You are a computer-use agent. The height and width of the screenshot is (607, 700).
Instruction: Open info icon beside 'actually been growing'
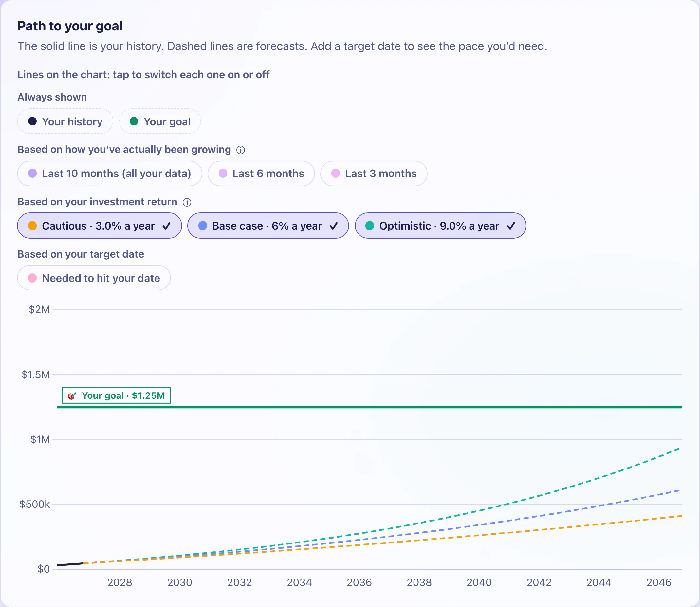(x=240, y=150)
